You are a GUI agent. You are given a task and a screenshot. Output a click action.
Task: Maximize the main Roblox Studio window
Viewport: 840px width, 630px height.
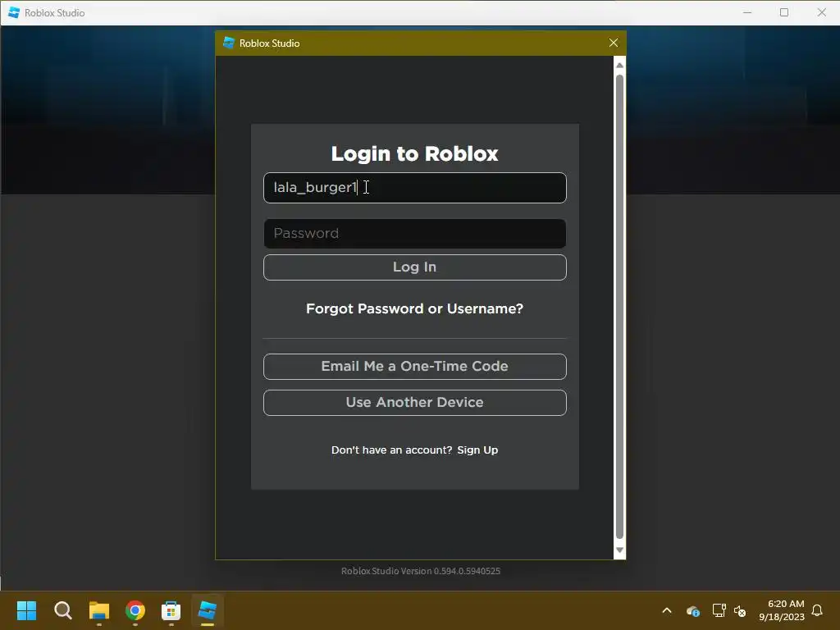(x=784, y=12)
